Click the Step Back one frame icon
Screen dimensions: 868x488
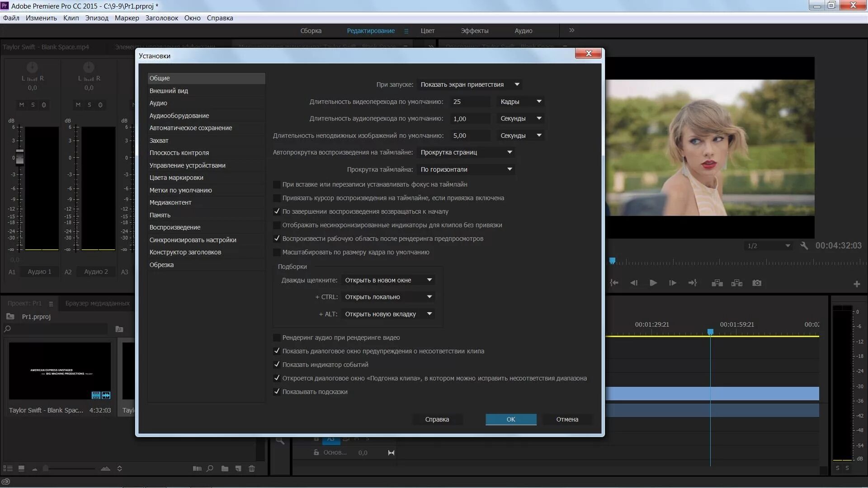pyautogui.click(x=634, y=283)
